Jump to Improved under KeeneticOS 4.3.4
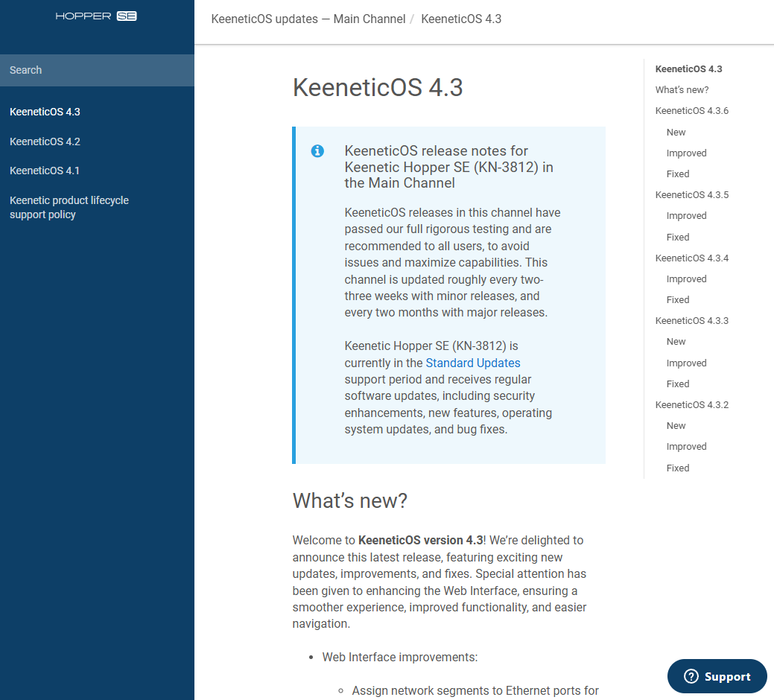Viewport: 774px width, 700px height. coord(686,279)
